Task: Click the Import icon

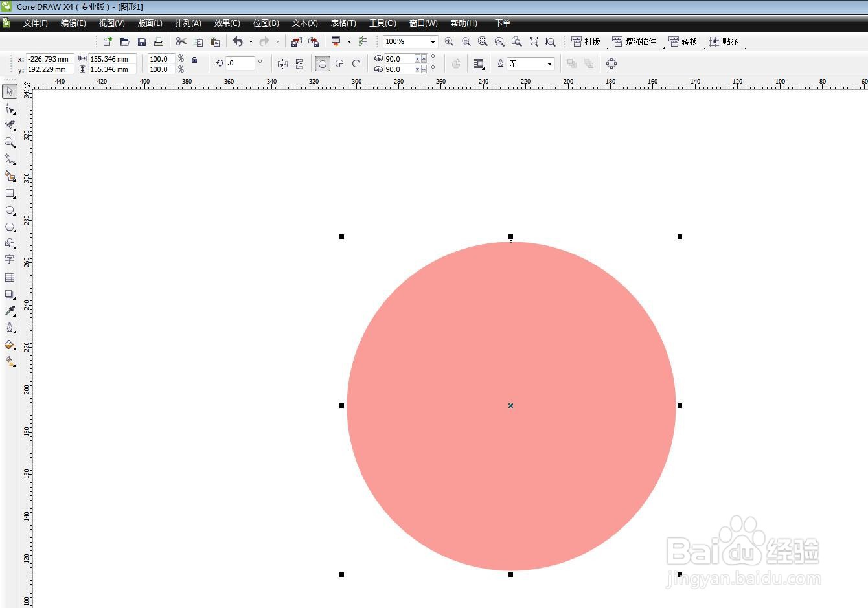Action: pyautogui.click(x=297, y=41)
